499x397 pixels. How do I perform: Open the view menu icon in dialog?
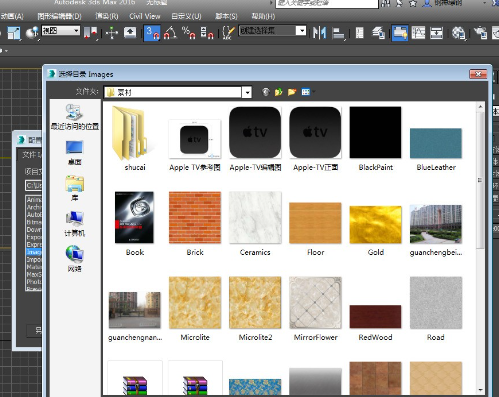click(307, 92)
